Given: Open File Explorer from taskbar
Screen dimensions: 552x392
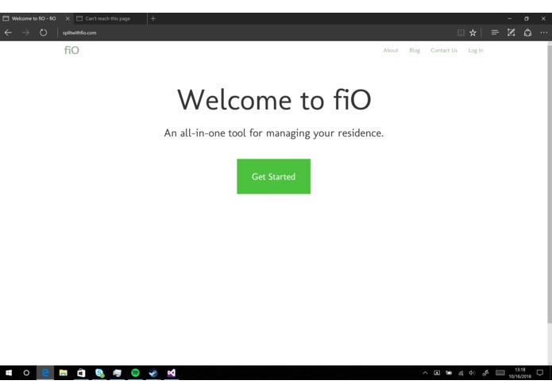Looking at the screenshot, I should click(63, 373).
